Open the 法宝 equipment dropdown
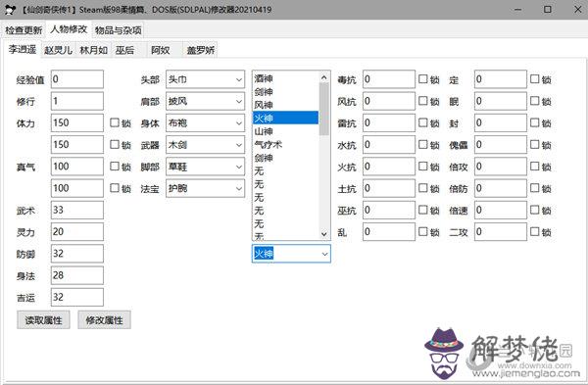This screenshot has width=588, height=385. (205, 188)
